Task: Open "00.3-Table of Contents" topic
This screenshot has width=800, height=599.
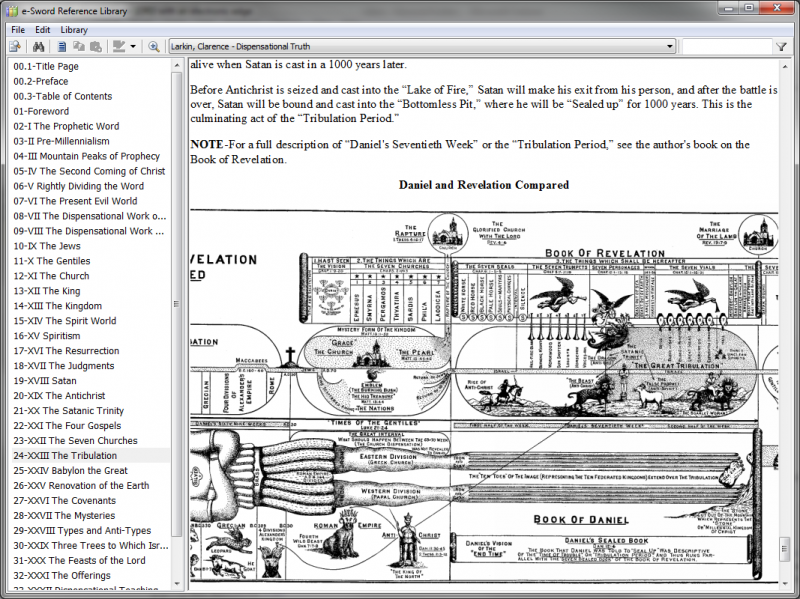Action: [x=63, y=96]
